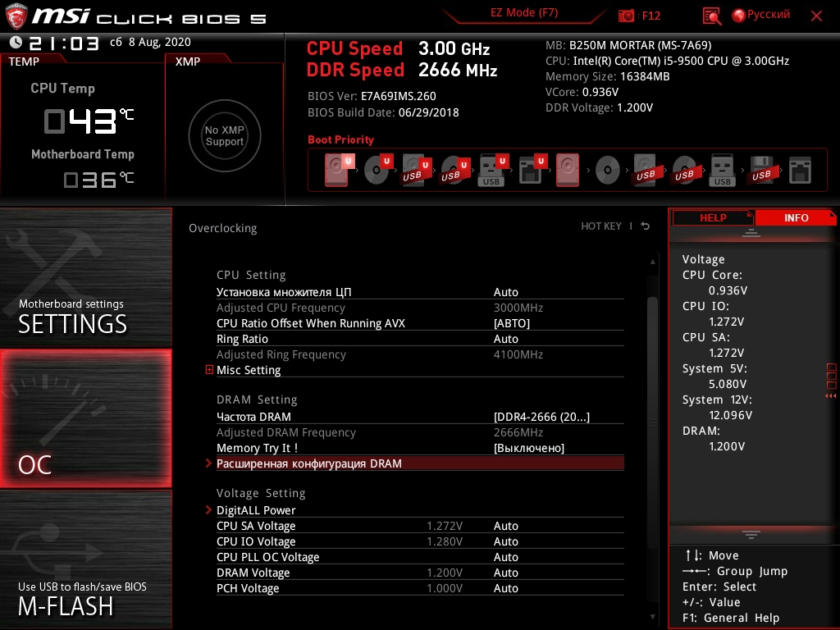Select the PCH Voltage label
840x630 pixels.
coord(248,587)
